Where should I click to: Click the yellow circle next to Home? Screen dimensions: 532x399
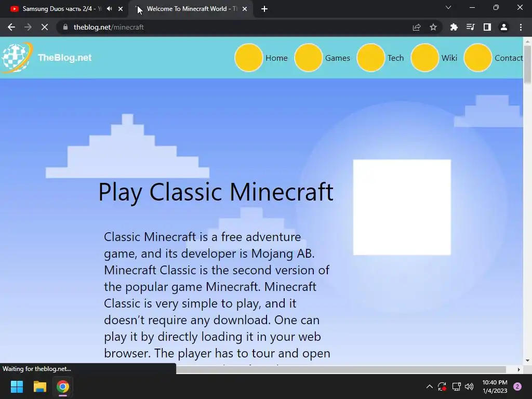(x=249, y=58)
